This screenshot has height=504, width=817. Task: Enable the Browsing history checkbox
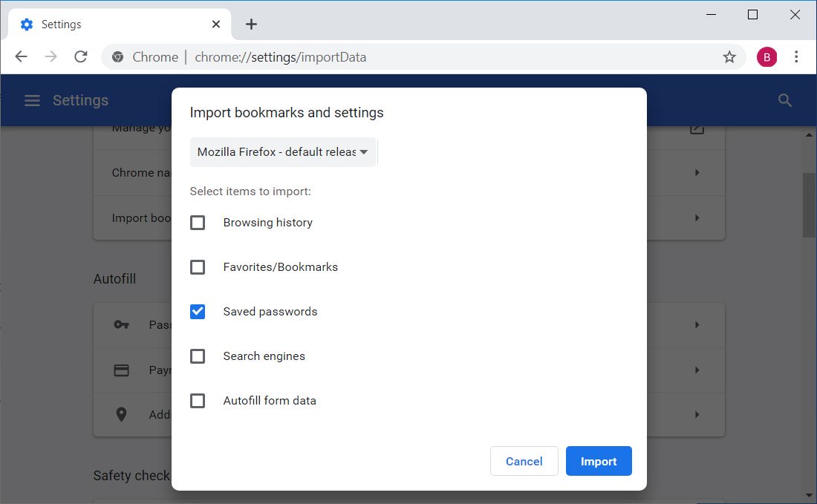pos(198,223)
